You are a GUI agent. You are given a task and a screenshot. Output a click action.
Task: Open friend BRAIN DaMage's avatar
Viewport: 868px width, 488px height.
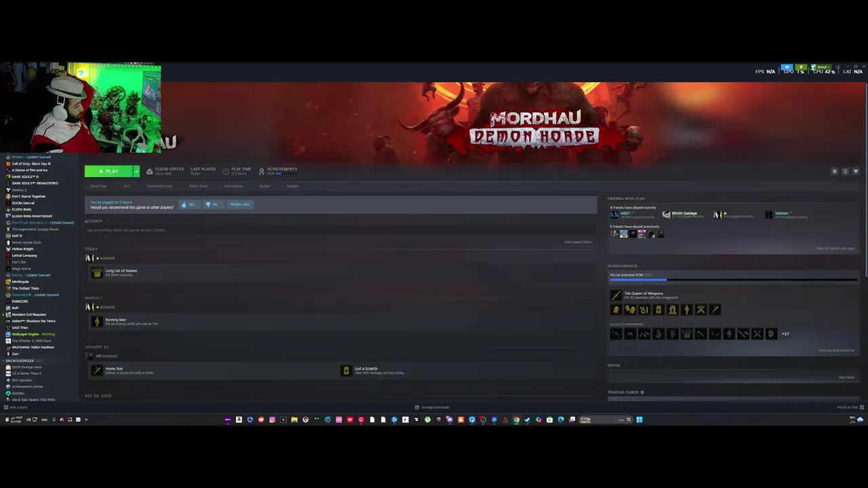tap(666, 215)
